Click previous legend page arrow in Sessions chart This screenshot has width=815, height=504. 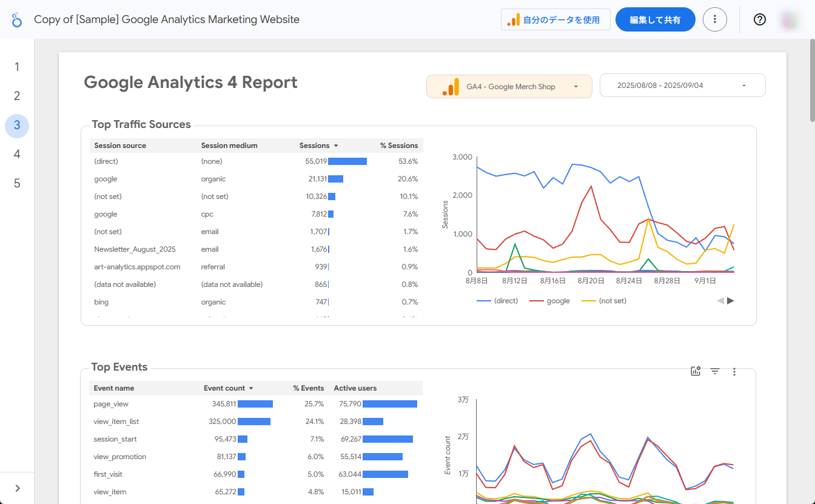pyautogui.click(x=720, y=301)
